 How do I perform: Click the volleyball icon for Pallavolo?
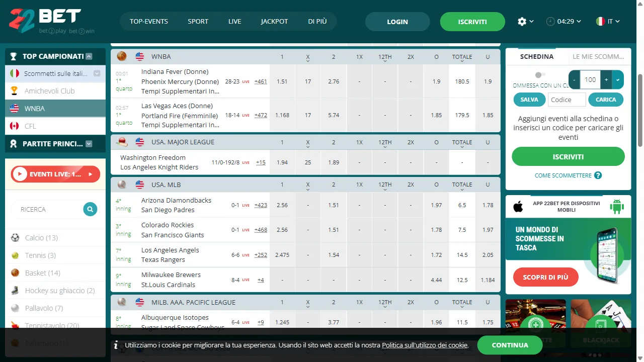15,308
